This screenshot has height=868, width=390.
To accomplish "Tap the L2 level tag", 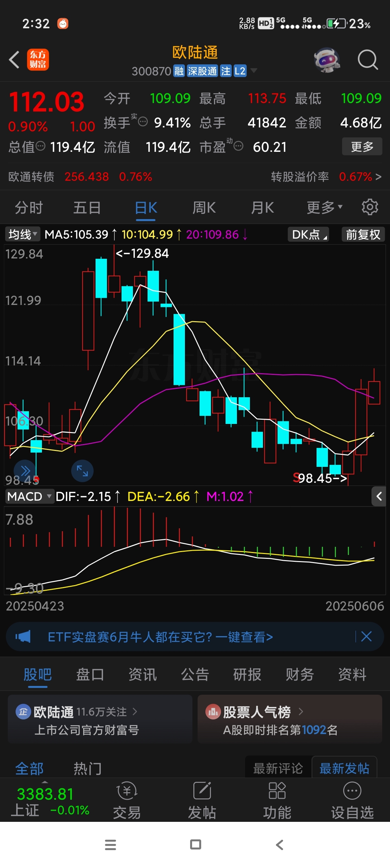I will click(240, 71).
